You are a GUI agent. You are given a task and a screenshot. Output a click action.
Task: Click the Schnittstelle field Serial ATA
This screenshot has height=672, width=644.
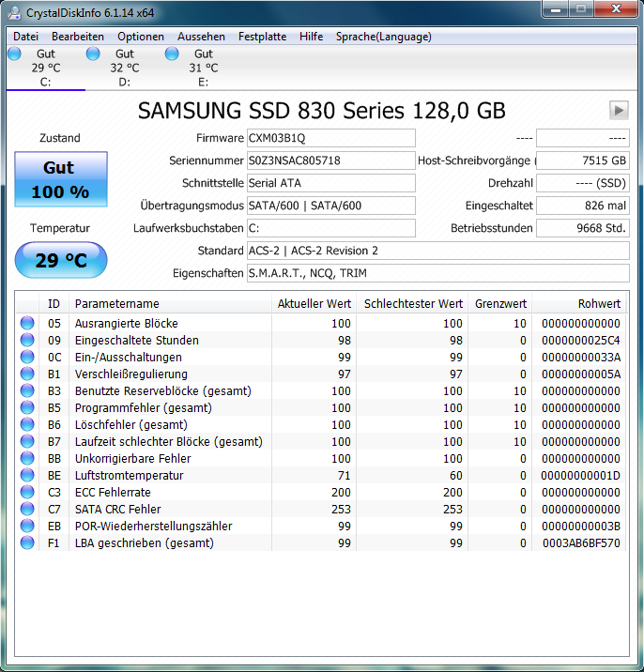331,183
